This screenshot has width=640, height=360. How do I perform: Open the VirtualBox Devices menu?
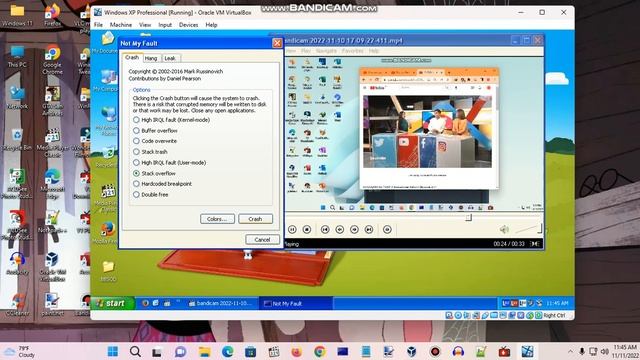[189, 25]
